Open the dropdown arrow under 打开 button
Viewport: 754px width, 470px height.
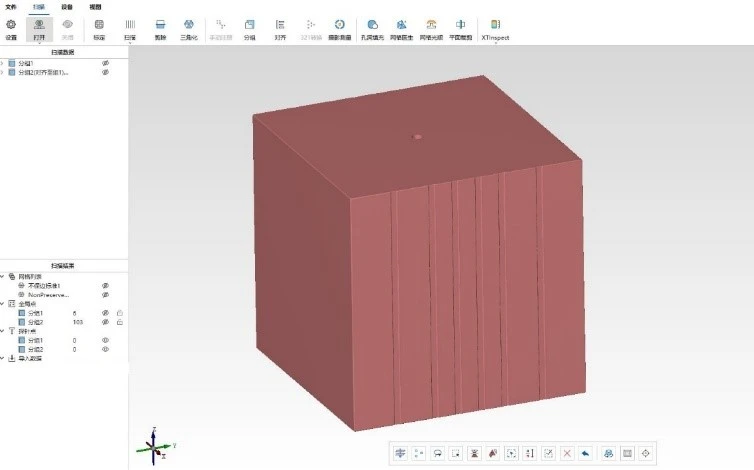[x=39, y=43]
